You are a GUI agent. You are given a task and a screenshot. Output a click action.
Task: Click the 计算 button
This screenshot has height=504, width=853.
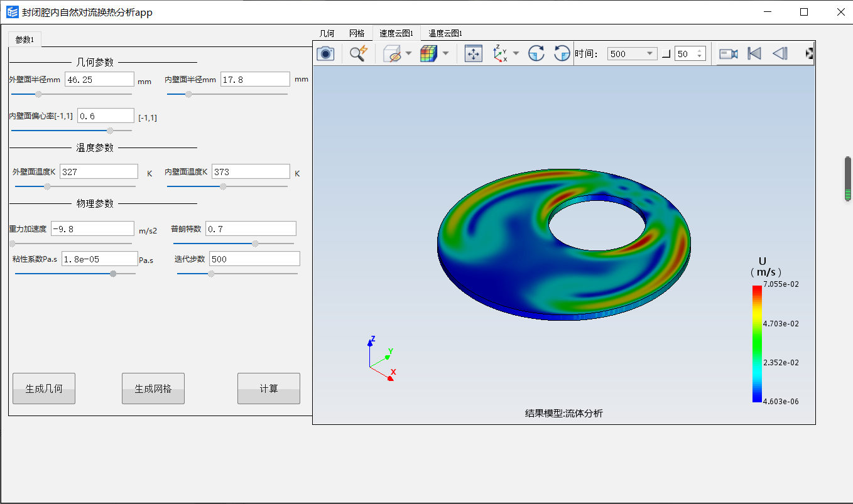coord(269,389)
